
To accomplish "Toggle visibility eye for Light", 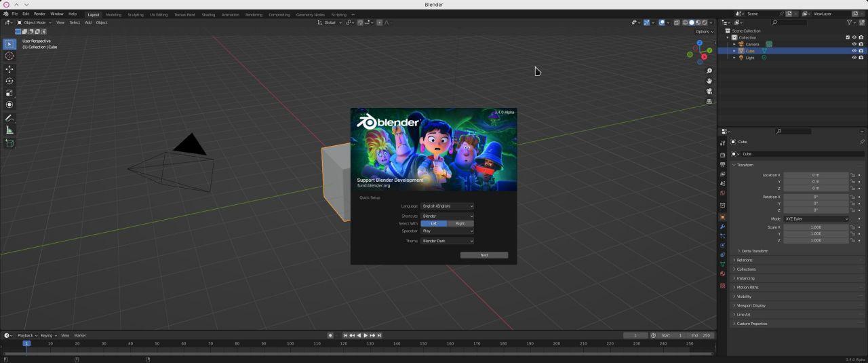I will pos(854,58).
